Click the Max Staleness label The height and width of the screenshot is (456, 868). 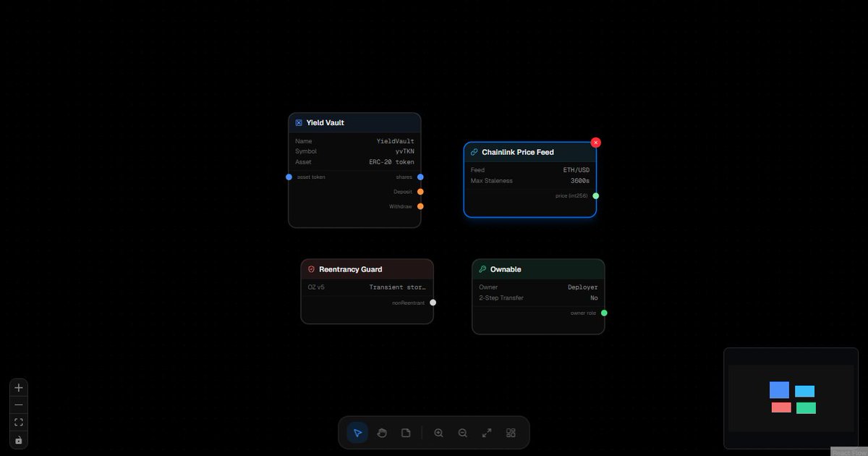[x=492, y=181]
